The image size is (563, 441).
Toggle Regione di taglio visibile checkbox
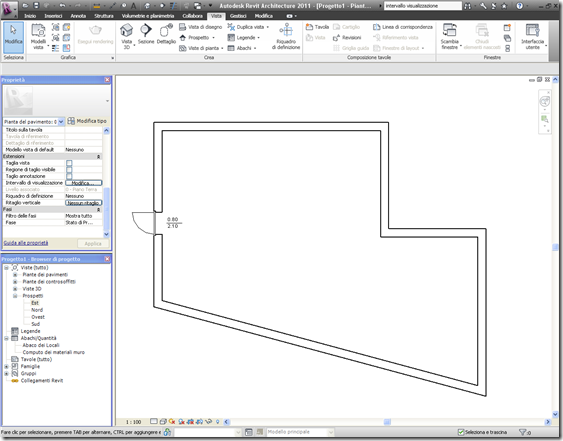click(69, 170)
